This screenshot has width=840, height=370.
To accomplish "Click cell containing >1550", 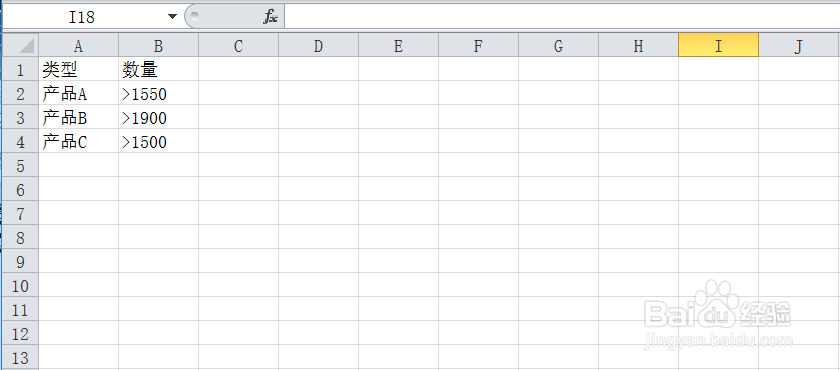I will pyautogui.click(x=159, y=93).
